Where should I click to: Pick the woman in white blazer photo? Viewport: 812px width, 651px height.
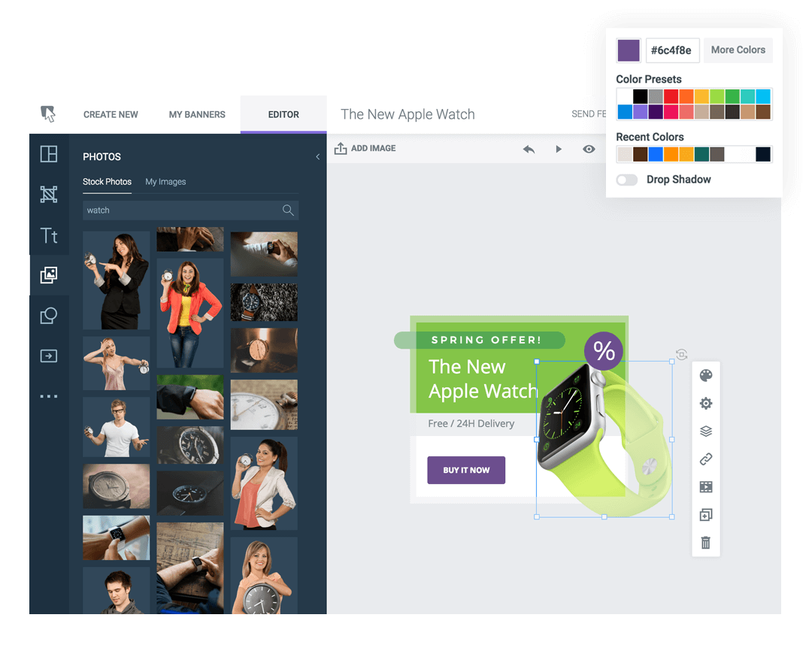click(264, 483)
